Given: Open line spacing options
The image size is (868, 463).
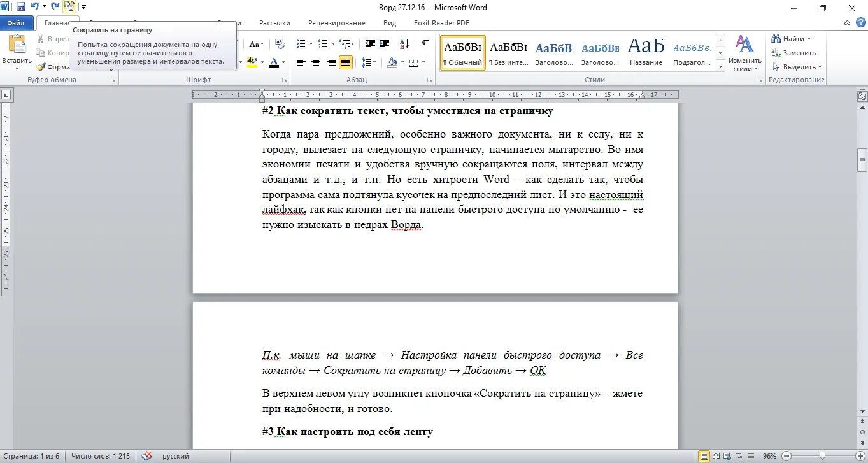Looking at the screenshot, I should [x=368, y=62].
